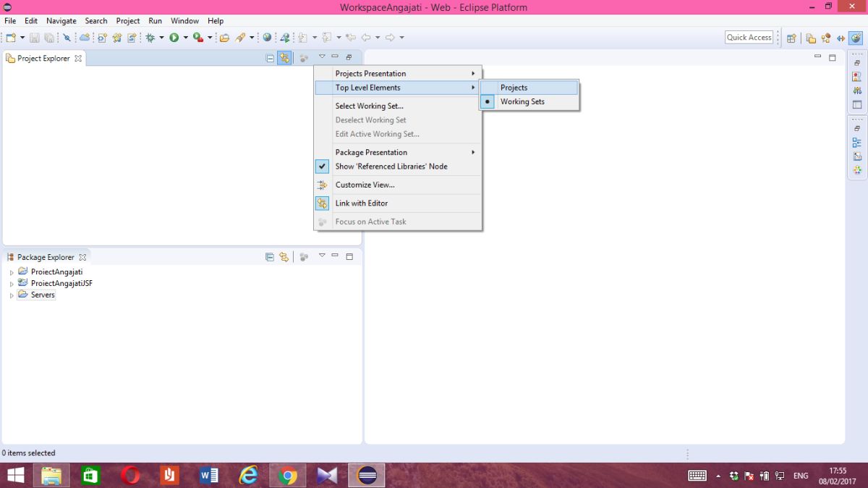
Task: Open the Help menu
Action: 216,21
